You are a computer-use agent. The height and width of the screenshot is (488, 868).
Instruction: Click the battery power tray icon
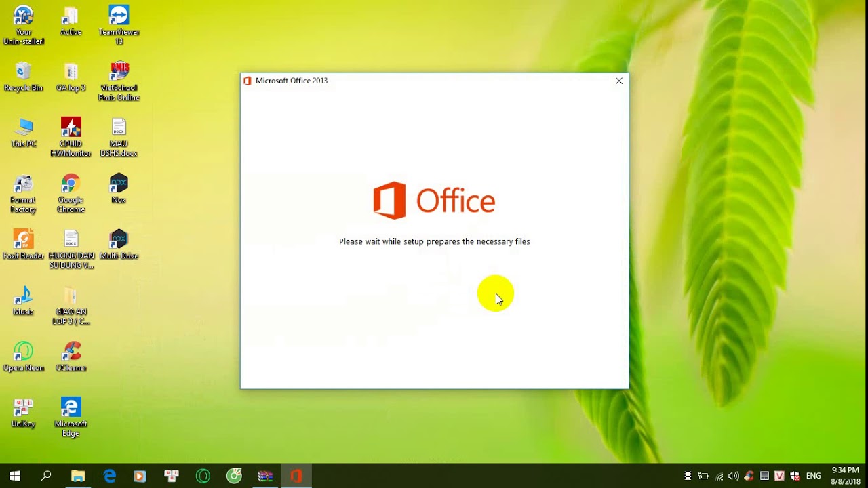tap(703, 476)
